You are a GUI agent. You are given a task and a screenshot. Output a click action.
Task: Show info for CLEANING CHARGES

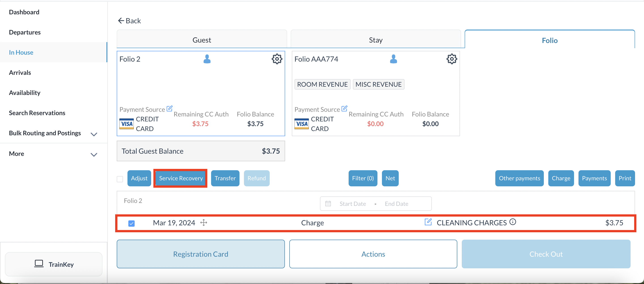coord(513,222)
